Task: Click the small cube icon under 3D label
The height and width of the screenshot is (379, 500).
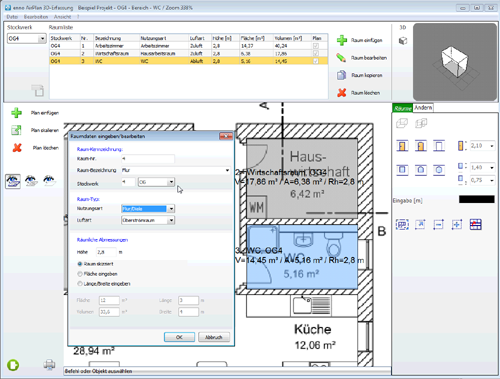Action: (x=403, y=41)
